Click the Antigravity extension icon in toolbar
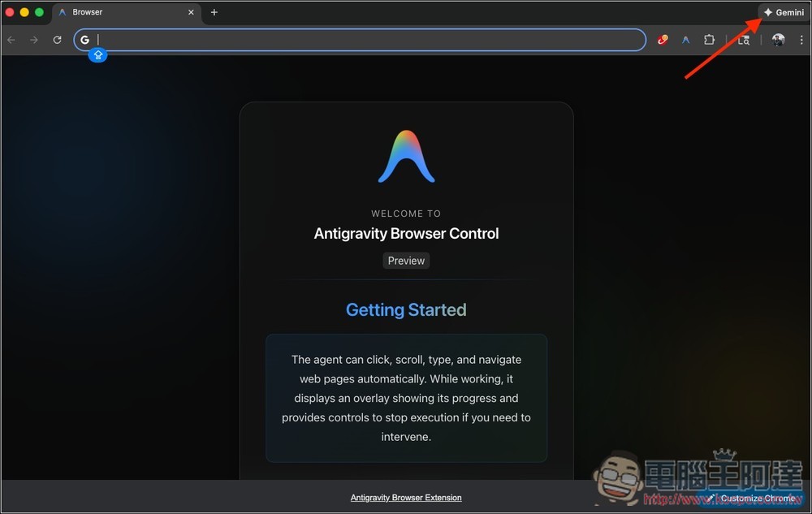The height and width of the screenshot is (514, 812). tap(686, 40)
